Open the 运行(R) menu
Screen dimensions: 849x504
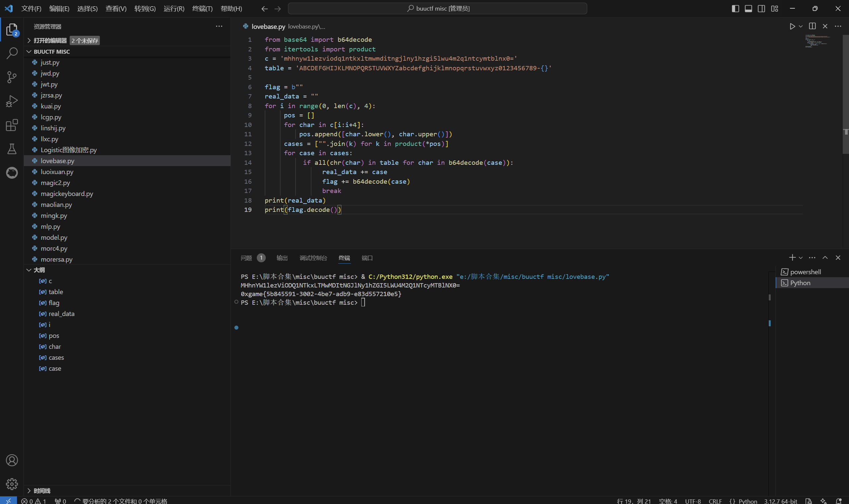point(174,9)
